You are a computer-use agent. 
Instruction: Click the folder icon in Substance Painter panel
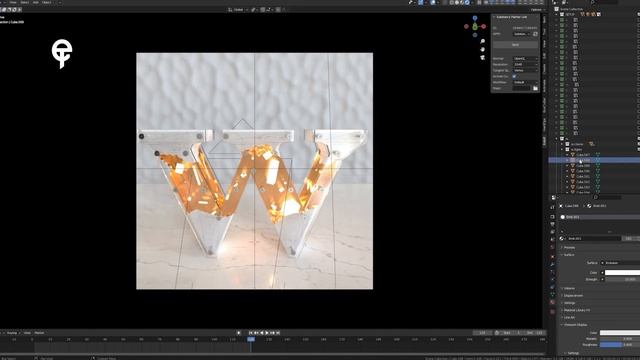coord(535,88)
